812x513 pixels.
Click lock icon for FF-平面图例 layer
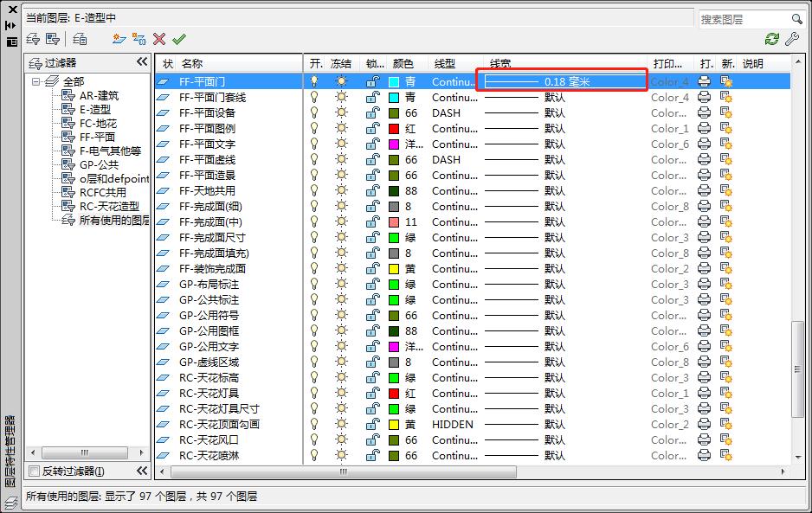[x=373, y=128]
